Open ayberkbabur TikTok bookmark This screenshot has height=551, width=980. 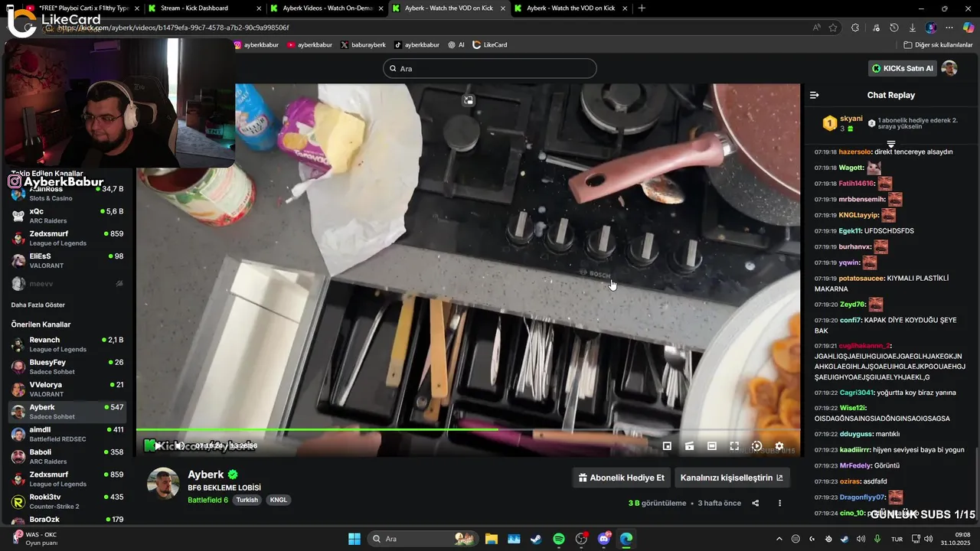coord(417,44)
